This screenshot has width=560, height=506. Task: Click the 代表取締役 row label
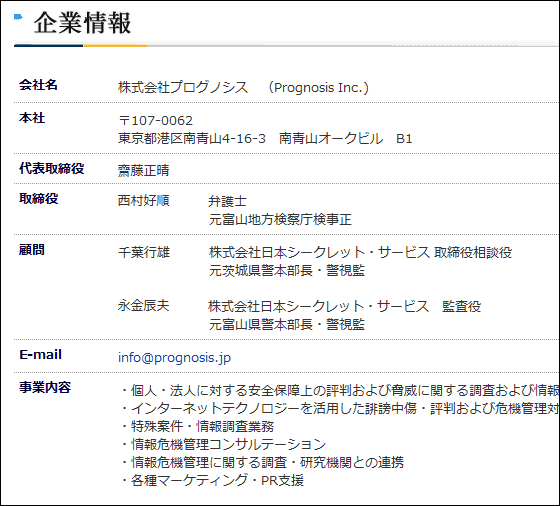click(51, 169)
